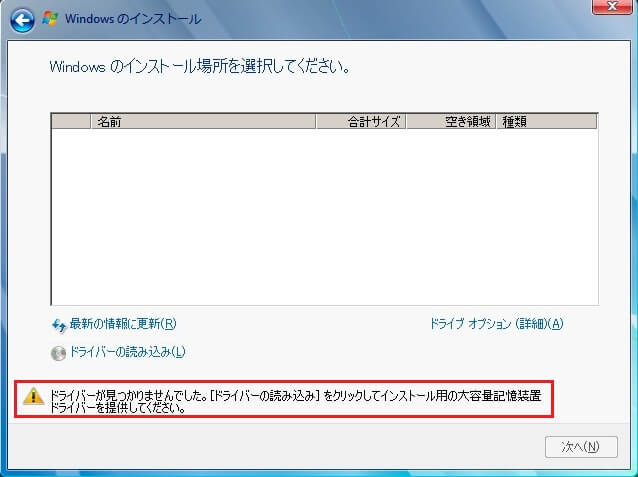Click the ドライバーが見つかりませんでした warning message
Image resolution: width=638 pixels, height=477 pixels.
[295, 401]
